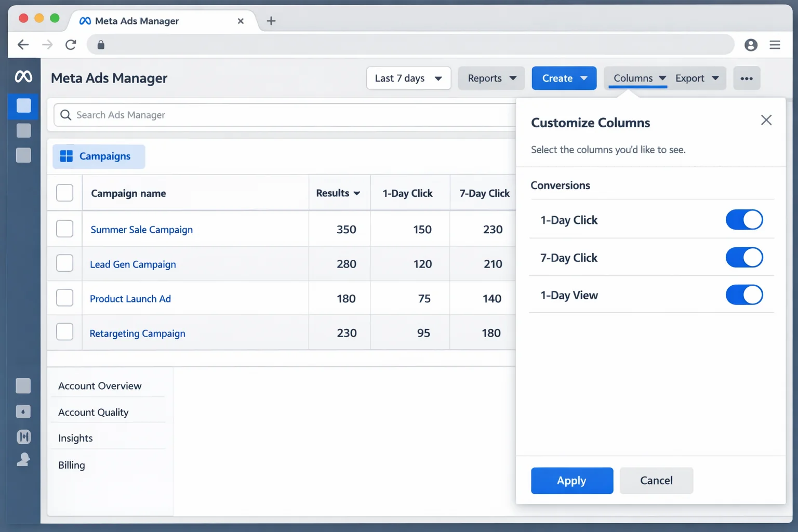The image size is (798, 532).
Task: Click the Meta logo in the sidebar
Action: (23, 76)
